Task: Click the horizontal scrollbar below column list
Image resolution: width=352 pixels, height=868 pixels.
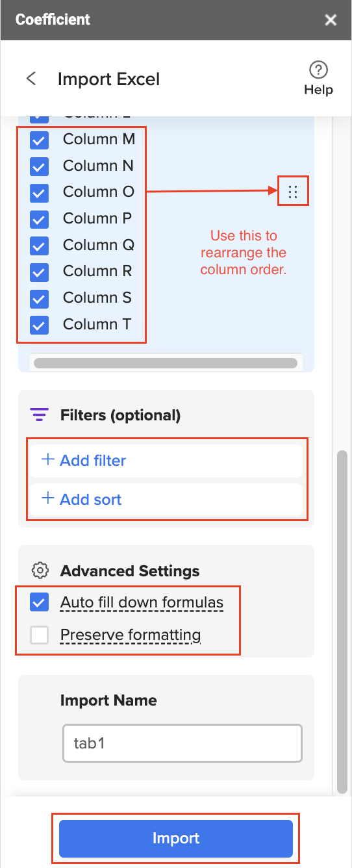Action: point(166,363)
